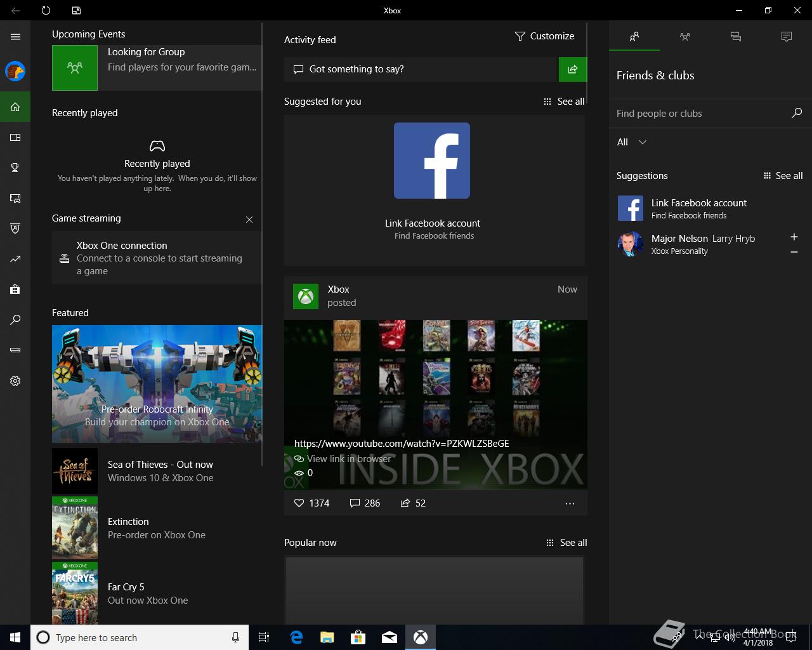The height and width of the screenshot is (650, 812).
Task: Remove Major Nelson suggestion minus icon
Action: pyautogui.click(x=794, y=252)
